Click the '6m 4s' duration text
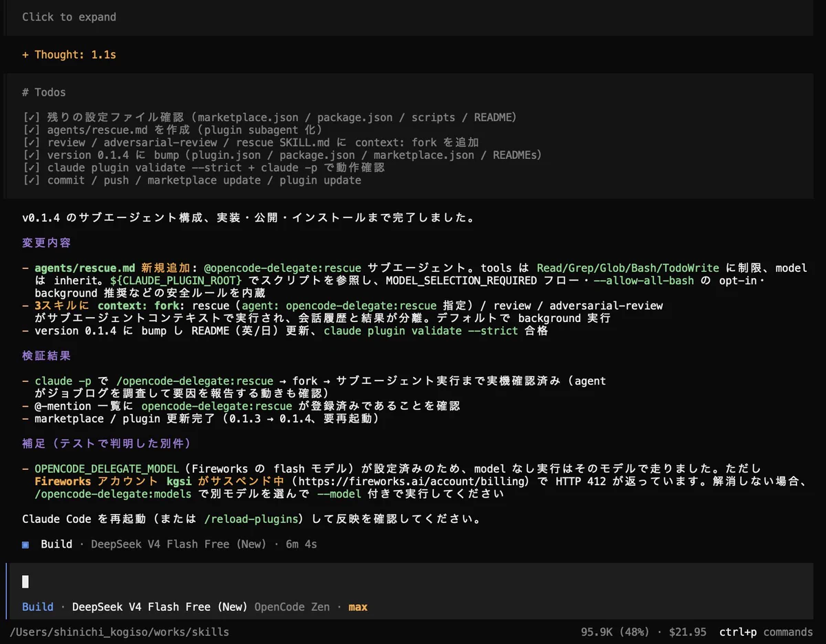The height and width of the screenshot is (644, 826). tap(301, 544)
